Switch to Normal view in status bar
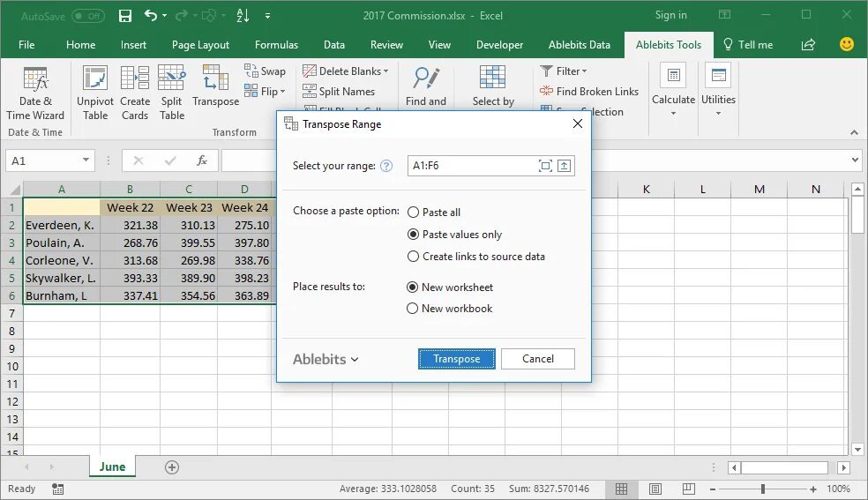The width and height of the screenshot is (868, 500). [622, 489]
